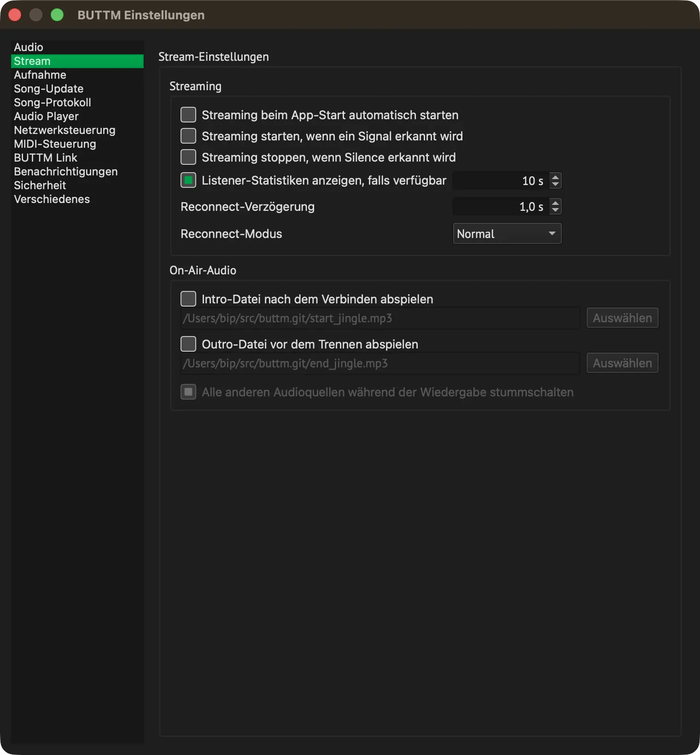The image size is (700, 755).
Task: Click the start_jingle.mp3 path field
Action: 380,318
